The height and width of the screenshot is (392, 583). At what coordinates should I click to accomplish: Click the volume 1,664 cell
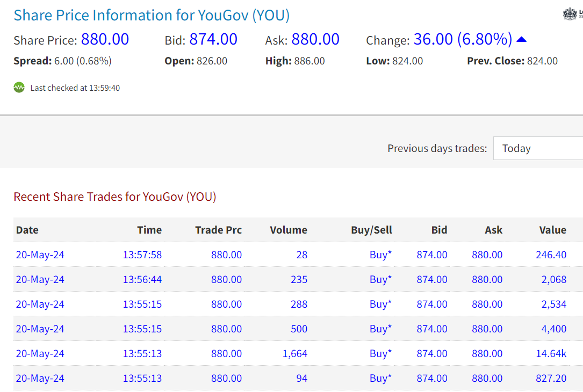[x=295, y=354]
